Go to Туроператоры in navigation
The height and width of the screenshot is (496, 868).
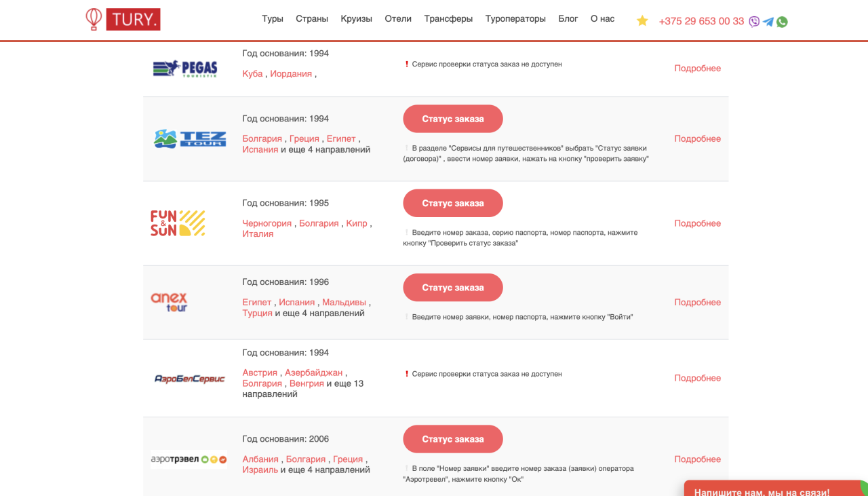click(515, 19)
